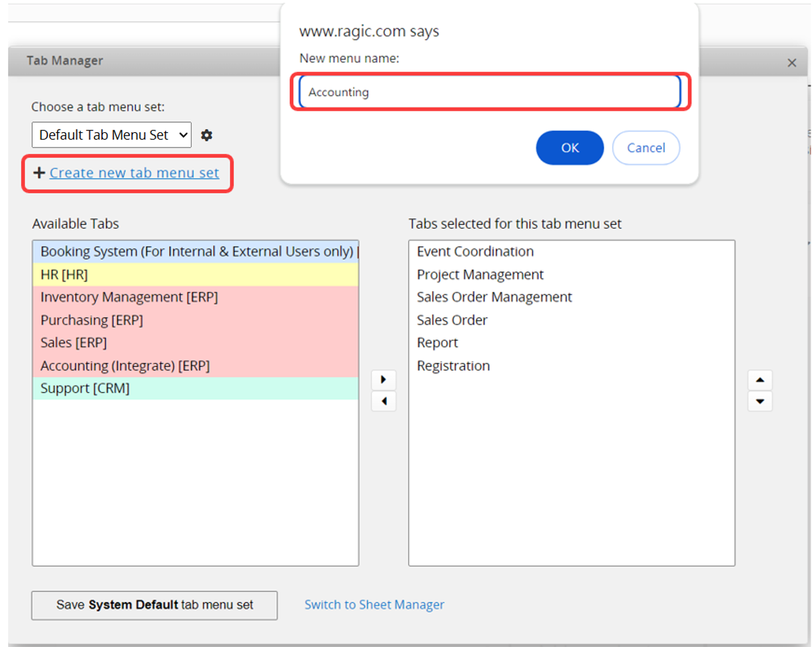812x647 pixels.
Task: Click Save System Default tab menu set
Action: (x=154, y=605)
